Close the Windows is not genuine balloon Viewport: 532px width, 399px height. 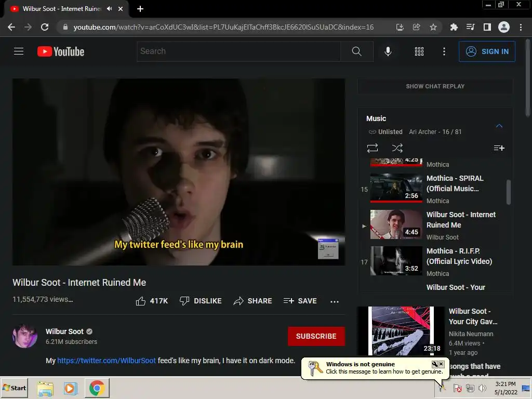(441, 364)
